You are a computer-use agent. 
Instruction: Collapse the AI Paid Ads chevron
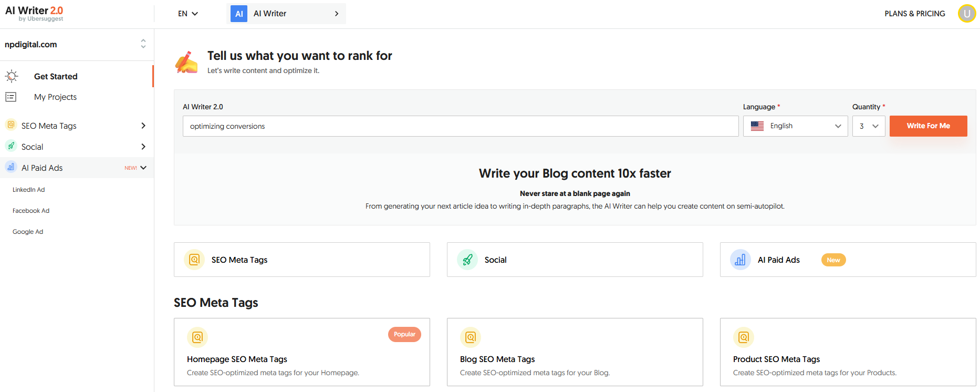coord(143,168)
